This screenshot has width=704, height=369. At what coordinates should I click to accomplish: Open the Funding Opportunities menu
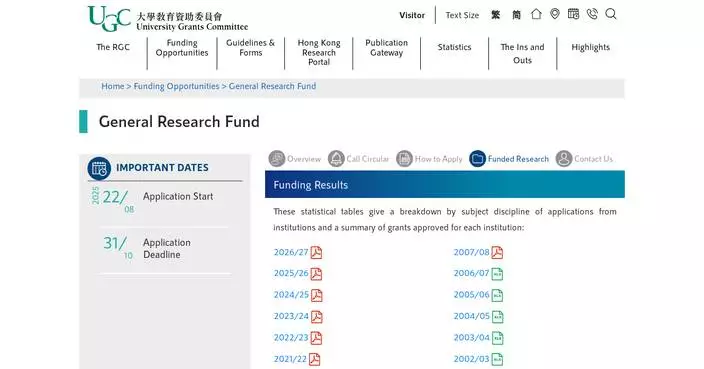pyautogui.click(x=182, y=48)
